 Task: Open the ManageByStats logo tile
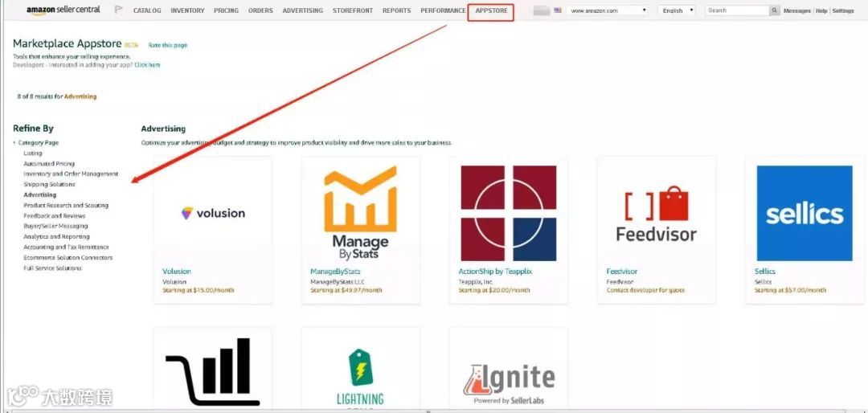(360, 213)
